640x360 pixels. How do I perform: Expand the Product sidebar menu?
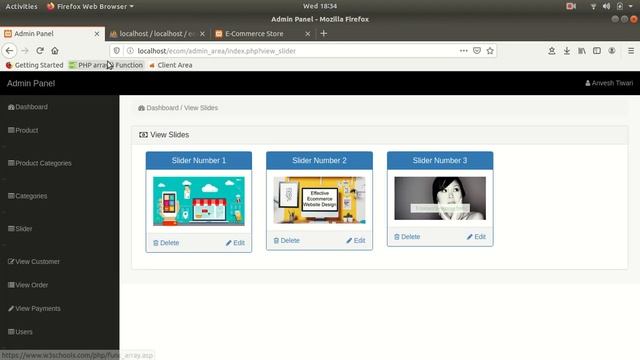[23, 131]
